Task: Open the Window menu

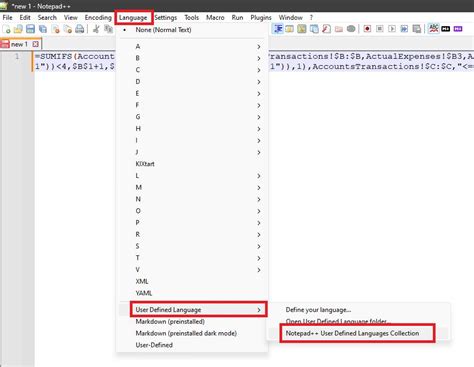Action: [x=291, y=17]
